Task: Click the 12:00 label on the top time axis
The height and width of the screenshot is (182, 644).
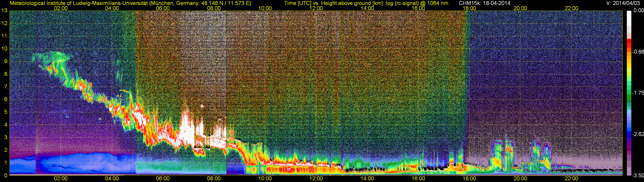Action: [316, 8]
